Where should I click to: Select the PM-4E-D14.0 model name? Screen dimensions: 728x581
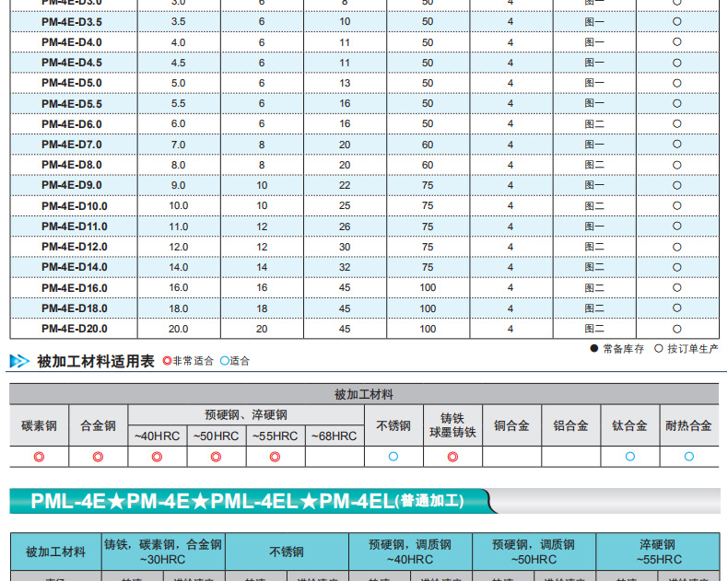(75, 267)
